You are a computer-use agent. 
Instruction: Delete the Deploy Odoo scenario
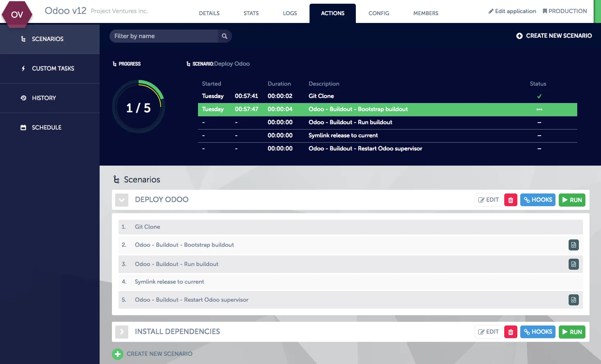tap(510, 200)
